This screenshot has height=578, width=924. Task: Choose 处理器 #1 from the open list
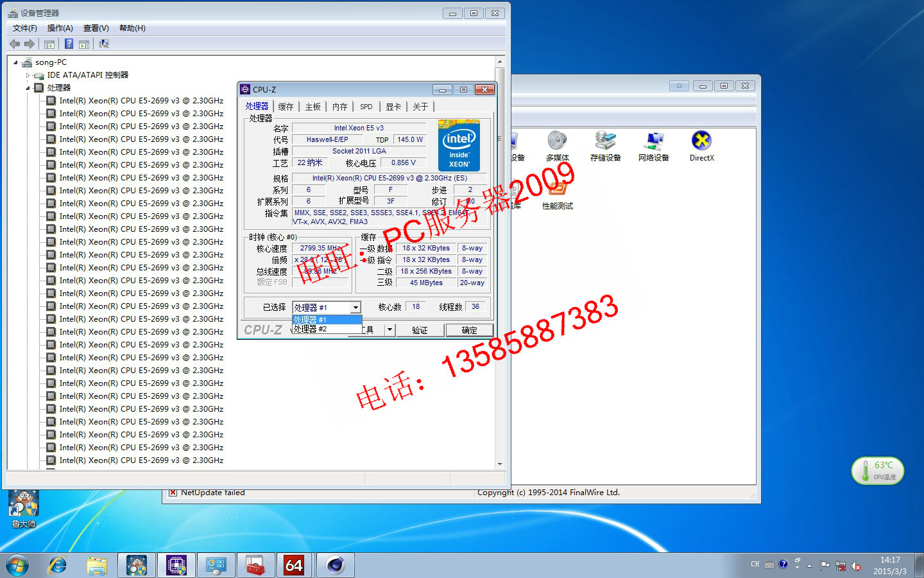(327, 319)
